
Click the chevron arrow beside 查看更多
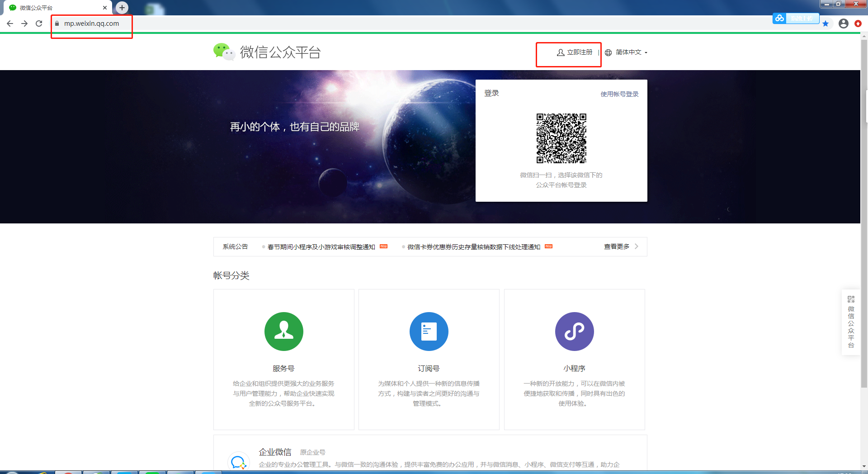click(637, 246)
